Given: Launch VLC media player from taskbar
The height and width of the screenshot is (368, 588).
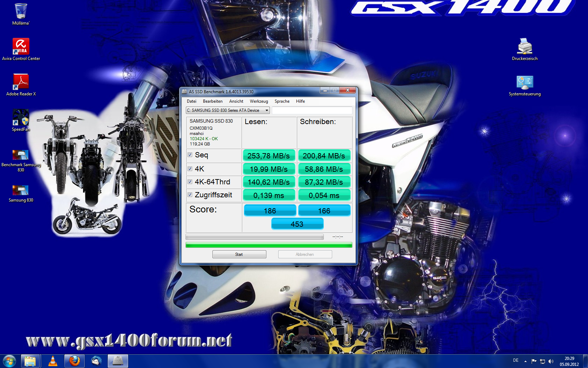Looking at the screenshot, I should [53, 361].
